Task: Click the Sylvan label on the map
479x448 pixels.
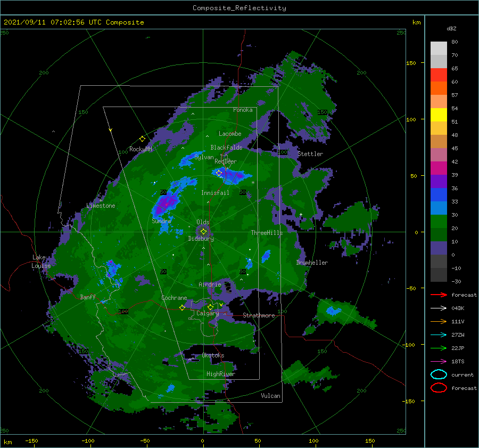Action: 204,157
